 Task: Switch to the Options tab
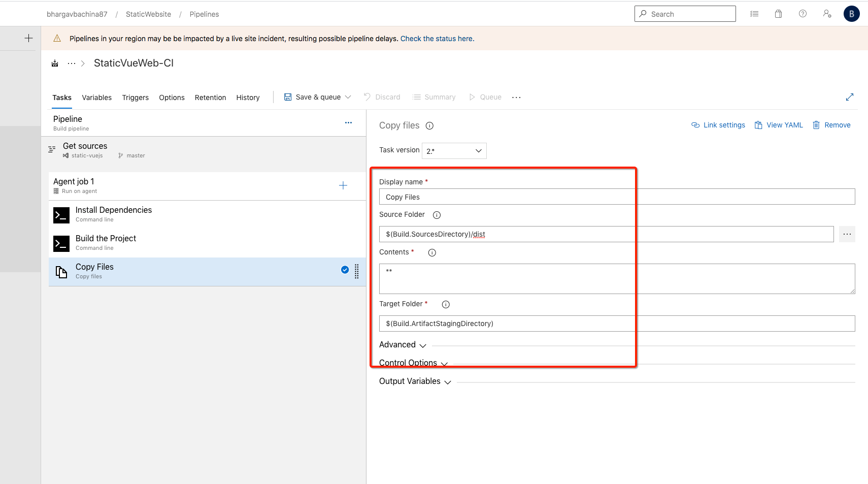pos(172,98)
